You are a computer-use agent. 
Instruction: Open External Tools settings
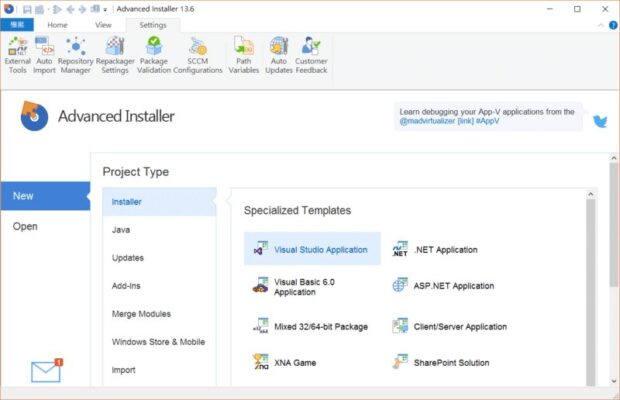[18, 55]
